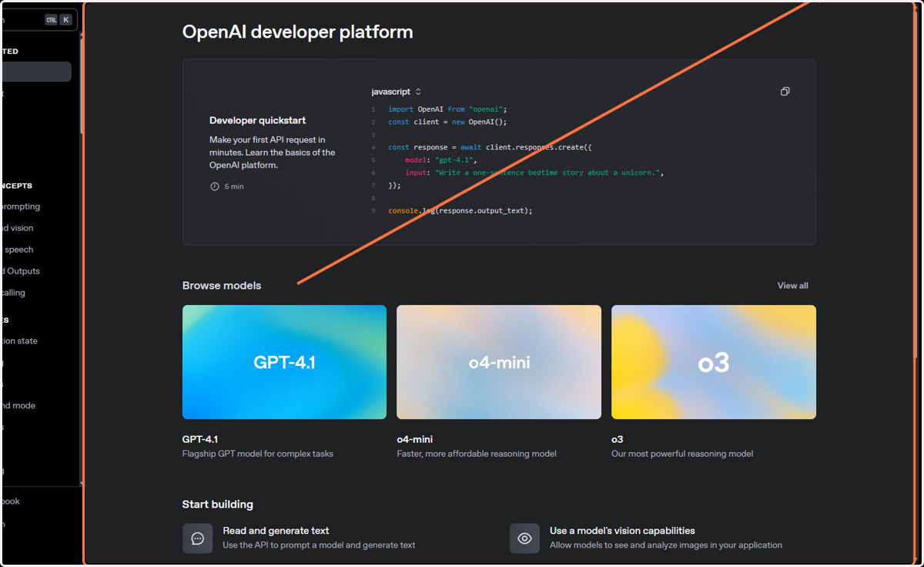Click the import OpenAI code line
The image size is (924, 567).
(x=447, y=109)
